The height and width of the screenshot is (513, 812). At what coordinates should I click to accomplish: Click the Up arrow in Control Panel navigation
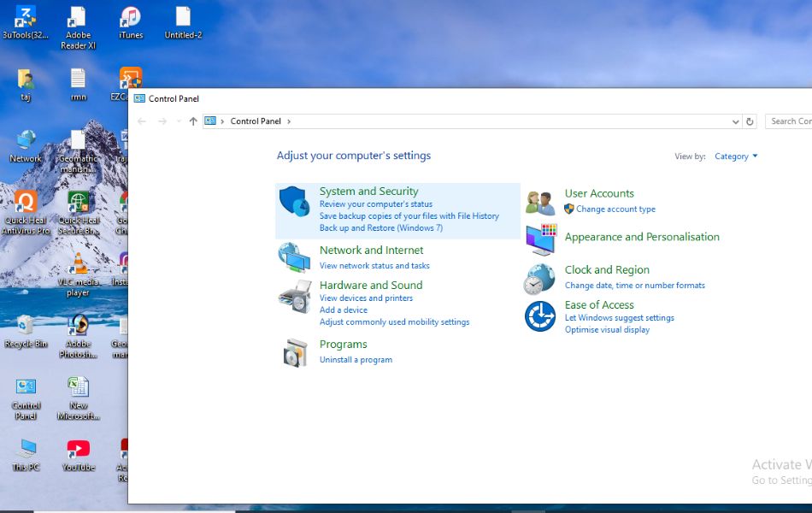[x=193, y=121]
